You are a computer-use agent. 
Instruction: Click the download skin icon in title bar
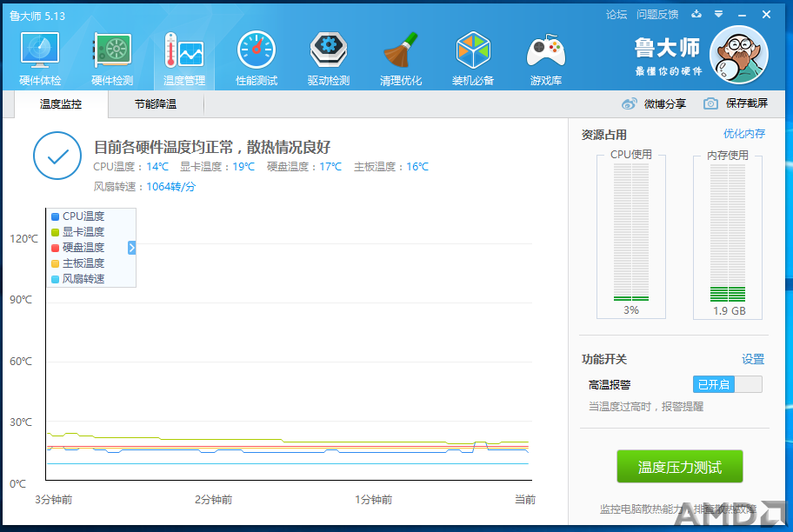coord(696,14)
